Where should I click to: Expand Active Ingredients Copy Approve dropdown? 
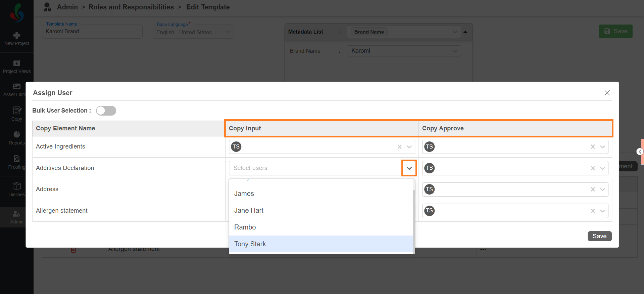[602, 147]
